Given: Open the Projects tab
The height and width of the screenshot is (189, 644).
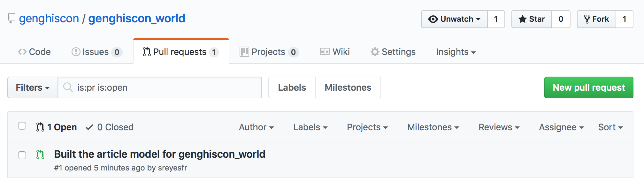Looking at the screenshot, I should coord(269,52).
